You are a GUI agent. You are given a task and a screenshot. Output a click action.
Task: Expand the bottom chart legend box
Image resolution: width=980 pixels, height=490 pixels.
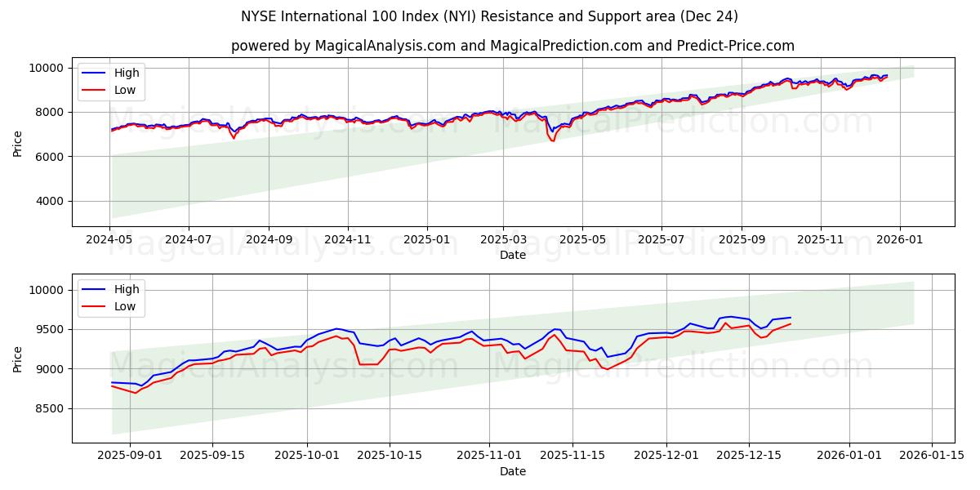click(x=113, y=296)
